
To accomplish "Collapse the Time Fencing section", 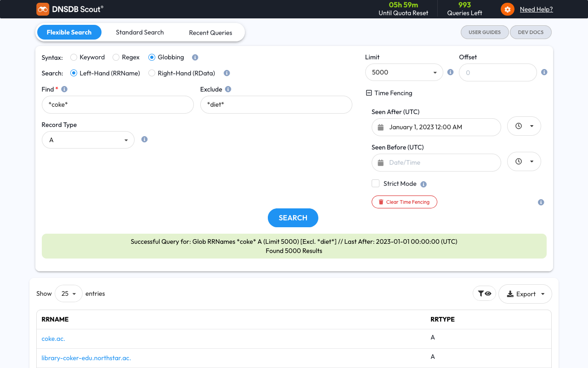I will pyautogui.click(x=368, y=93).
